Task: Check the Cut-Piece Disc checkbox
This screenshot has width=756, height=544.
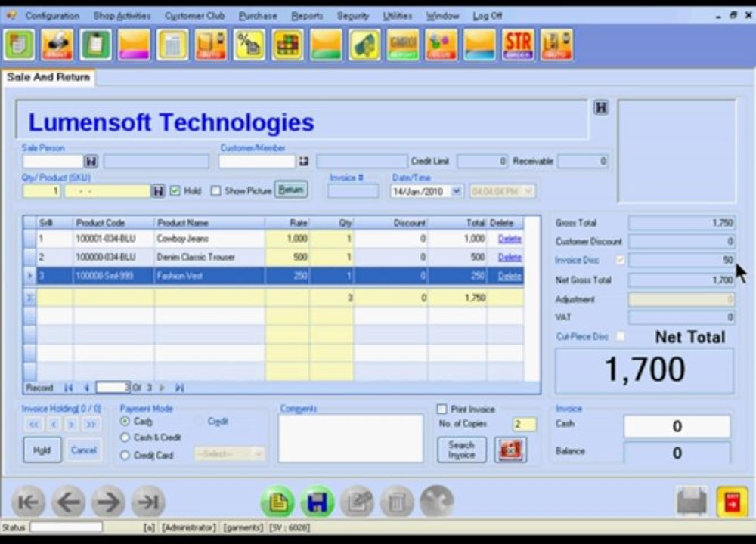Action: tap(621, 336)
